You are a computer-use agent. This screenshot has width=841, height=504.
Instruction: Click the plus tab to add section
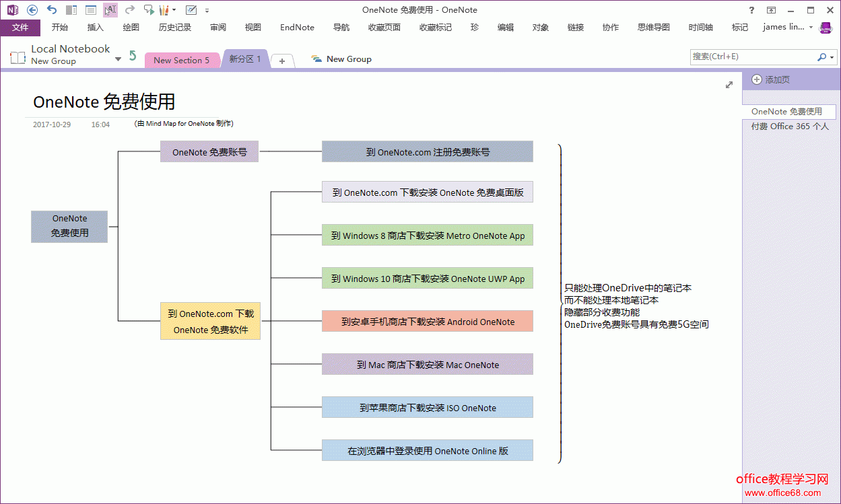(x=282, y=61)
